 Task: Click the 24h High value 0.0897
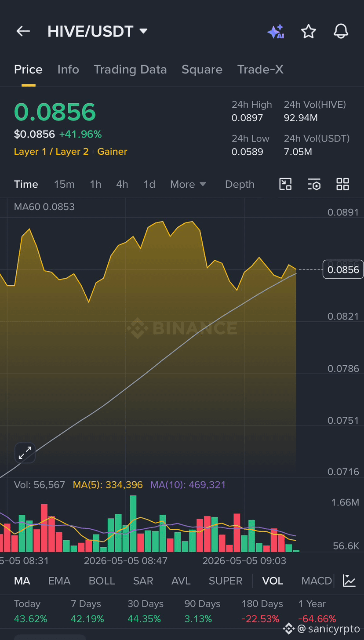[247, 118]
